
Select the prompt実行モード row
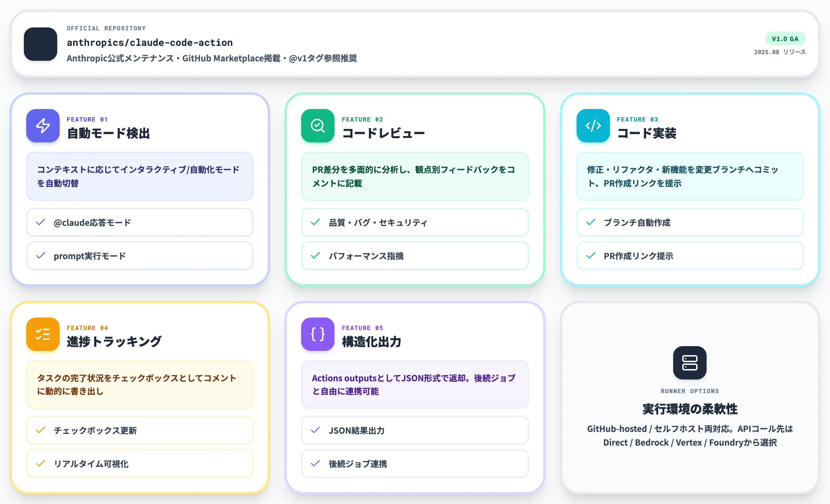[x=140, y=256]
